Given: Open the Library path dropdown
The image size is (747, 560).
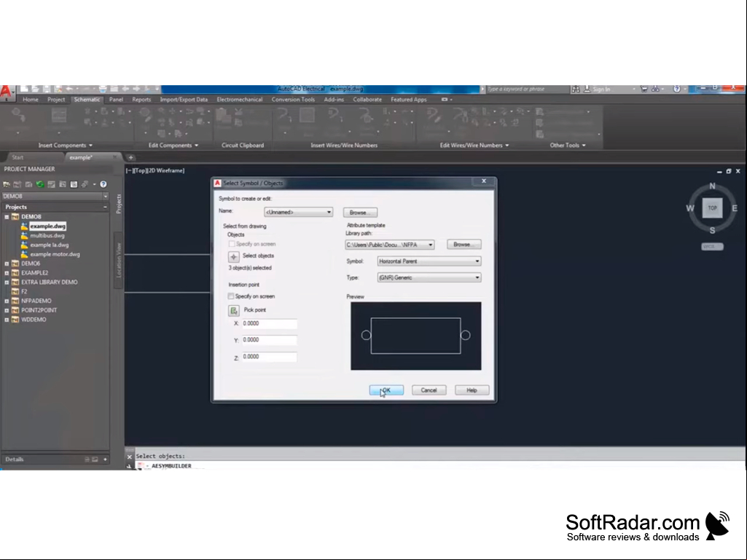Looking at the screenshot, I should tap(389, 245).
